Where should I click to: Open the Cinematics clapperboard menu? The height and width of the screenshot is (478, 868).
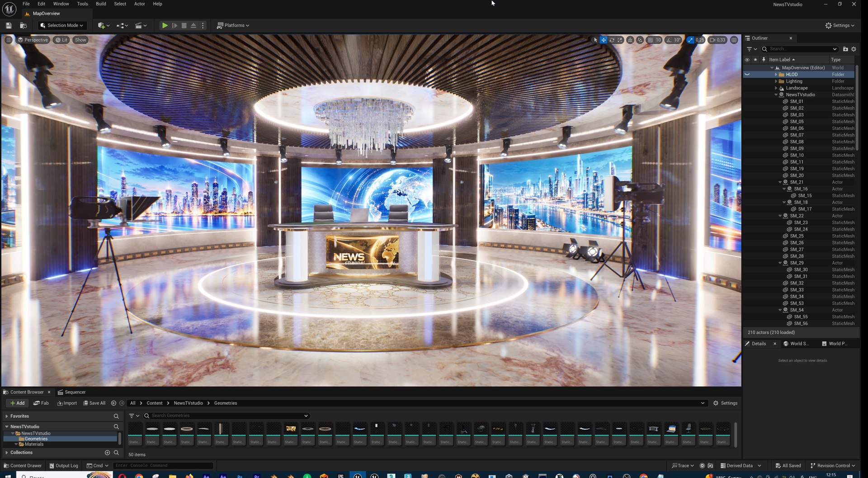(x=141, y=26)
